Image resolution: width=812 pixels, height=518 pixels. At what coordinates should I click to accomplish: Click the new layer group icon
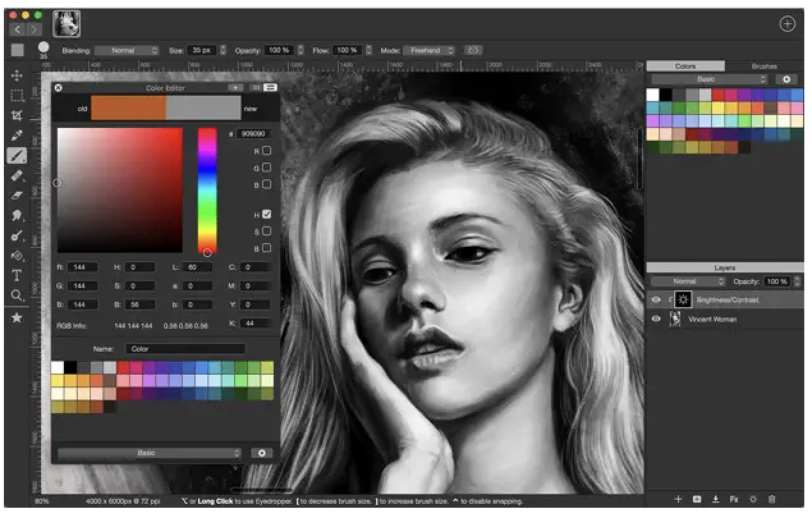[697, 499]
